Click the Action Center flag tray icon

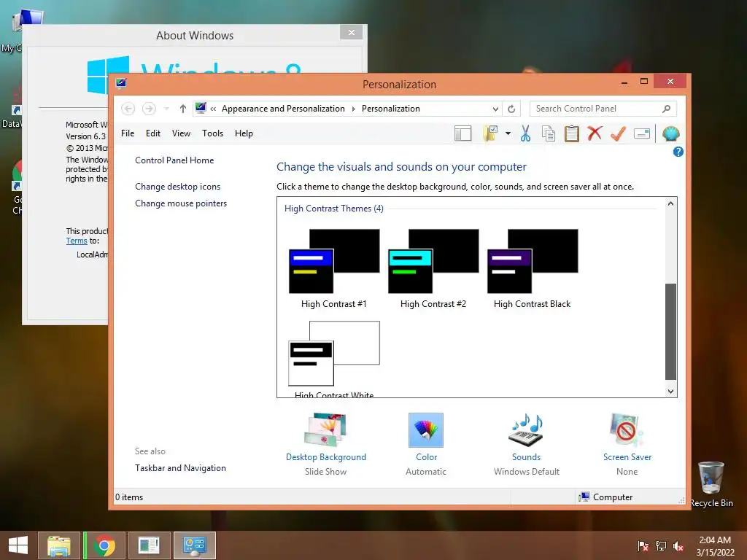[643, 545]
